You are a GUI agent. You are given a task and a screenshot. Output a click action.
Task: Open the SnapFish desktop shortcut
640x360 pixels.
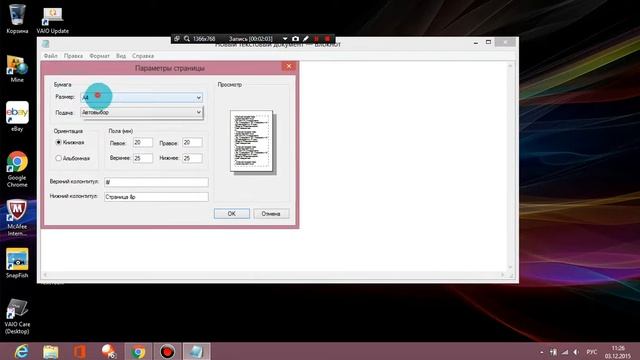coord(17,263)
